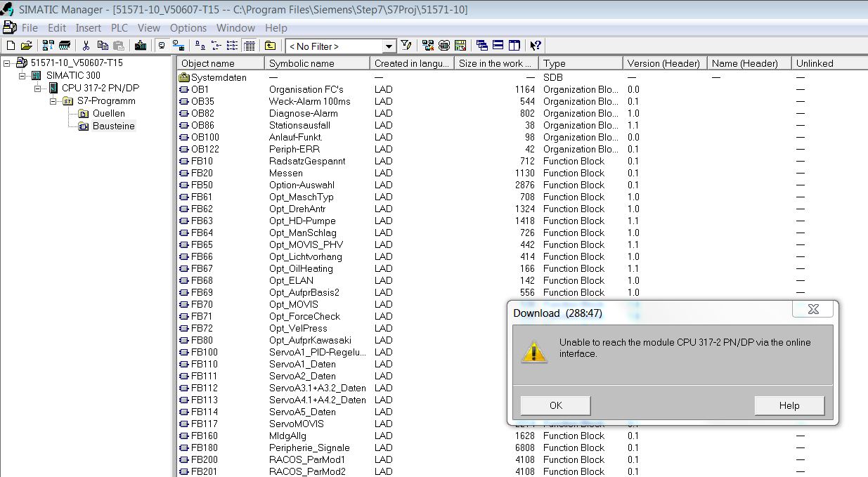This screenshot has width=868, height=477.
Task: Click the Systemdaten folder icon
Action: pyautogui.click(x=185, y=77)
